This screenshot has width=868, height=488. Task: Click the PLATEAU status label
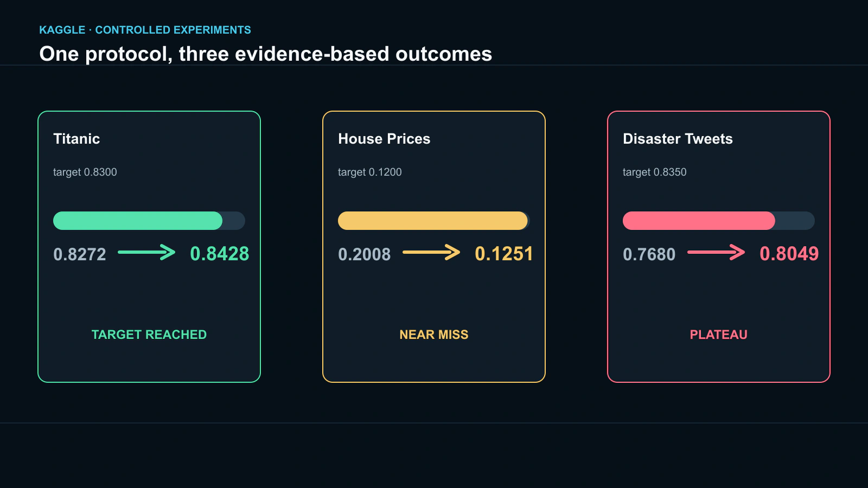pos(719,335)
